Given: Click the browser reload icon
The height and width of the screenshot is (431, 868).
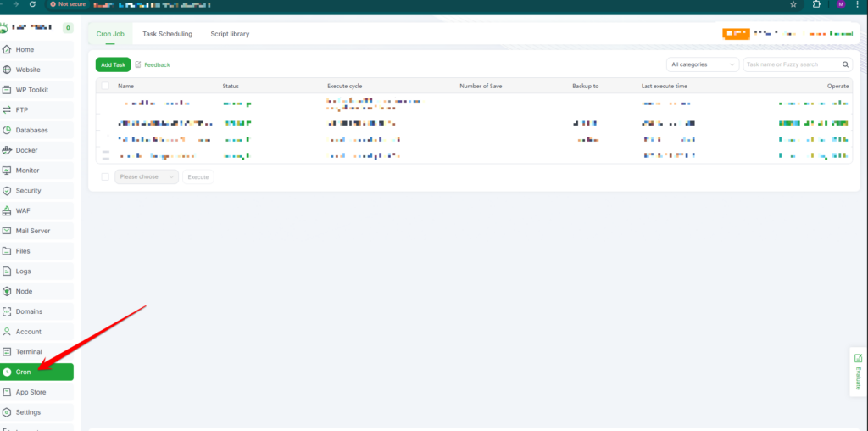Looking at the screenshot, I should pos(31,4).
